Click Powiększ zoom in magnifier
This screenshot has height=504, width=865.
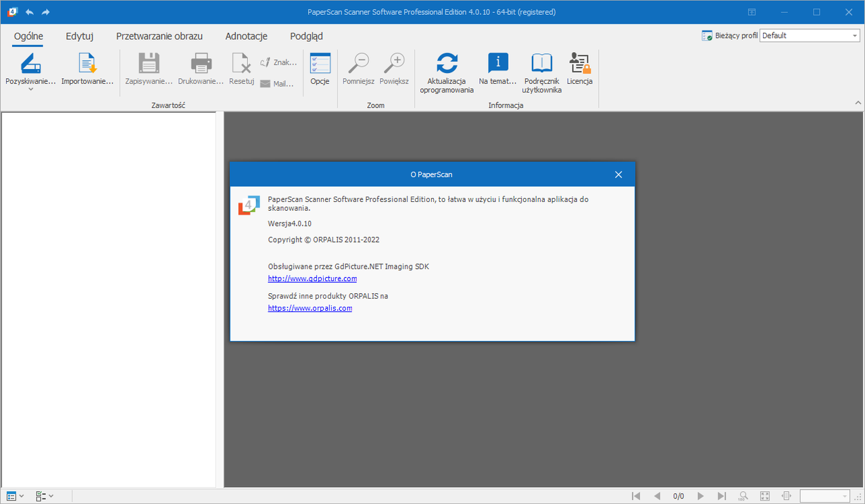tap(394, 63)
